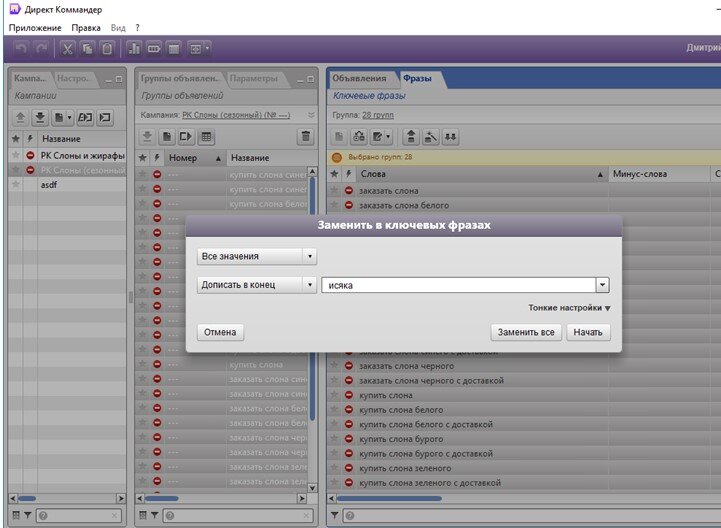Viewport: 721px width, 528px height.
Task: Open the РК Слоны (сезонный) campaign link
Action: tap(236, 115)
